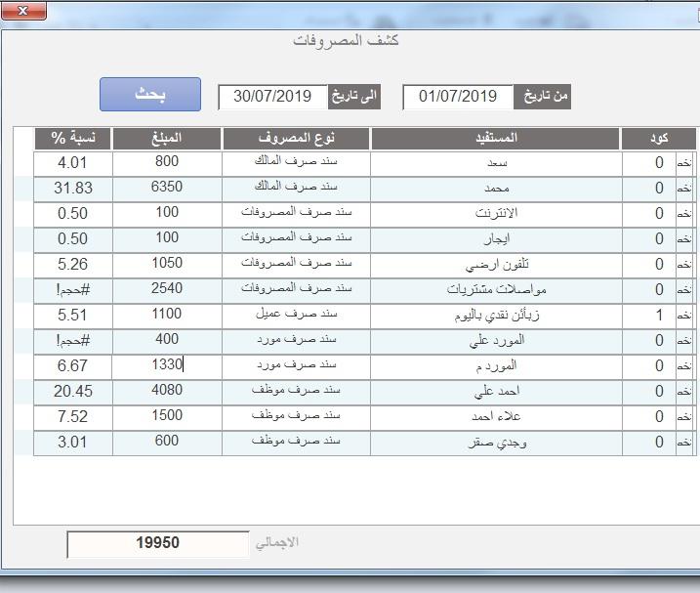This screenshot has height=593, width=700.
Task: Click the amount cell 6350
Action: (x=167, y=188)
